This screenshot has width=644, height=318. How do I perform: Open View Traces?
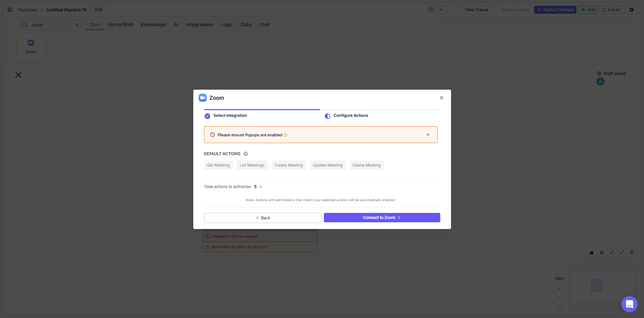pyautogui.click(x=477, y=10)
